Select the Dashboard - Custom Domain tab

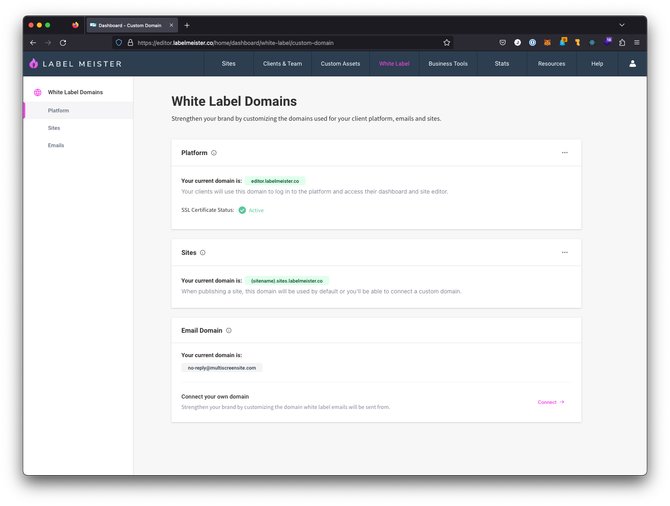pos(132,25)
